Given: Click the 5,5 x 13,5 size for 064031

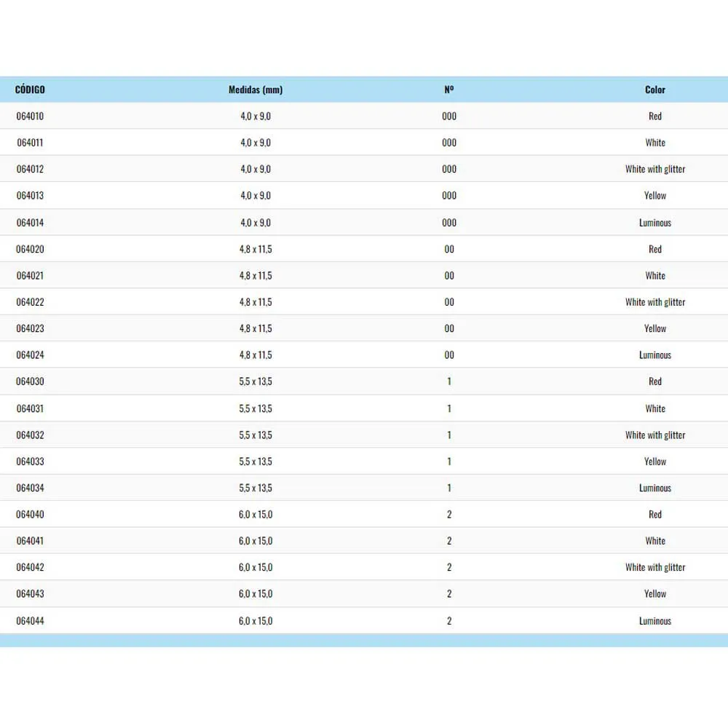Looking at the screenshot, I should coord(256,408).
